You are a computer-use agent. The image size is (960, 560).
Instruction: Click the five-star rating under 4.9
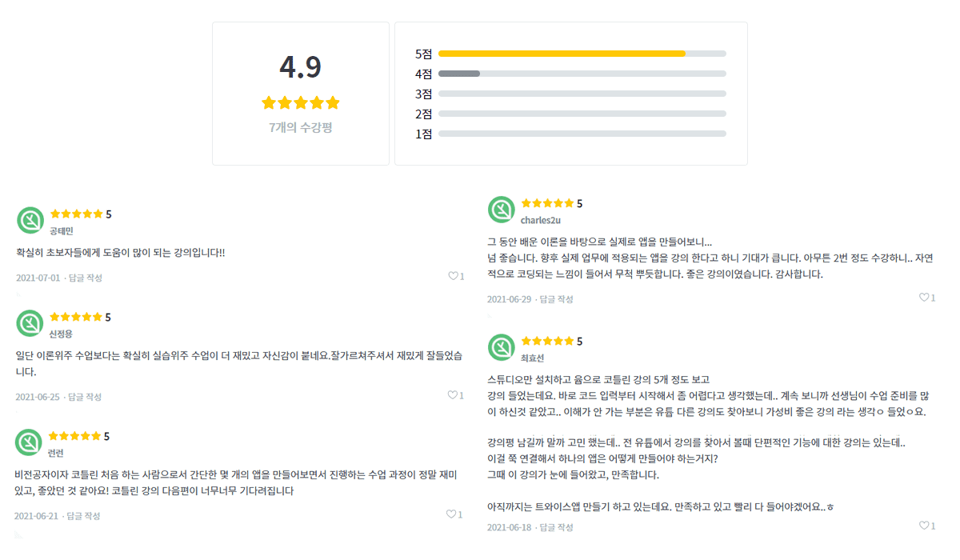[x=301, y=102]
